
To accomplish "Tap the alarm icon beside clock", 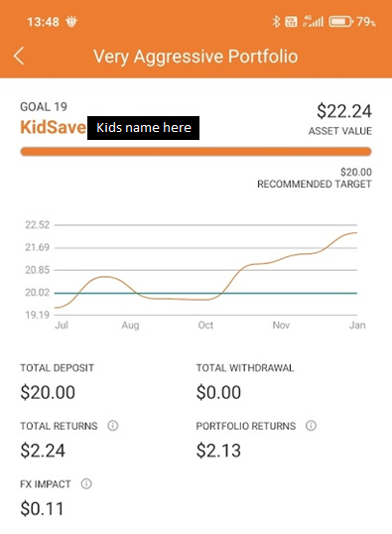I will 71,22.
